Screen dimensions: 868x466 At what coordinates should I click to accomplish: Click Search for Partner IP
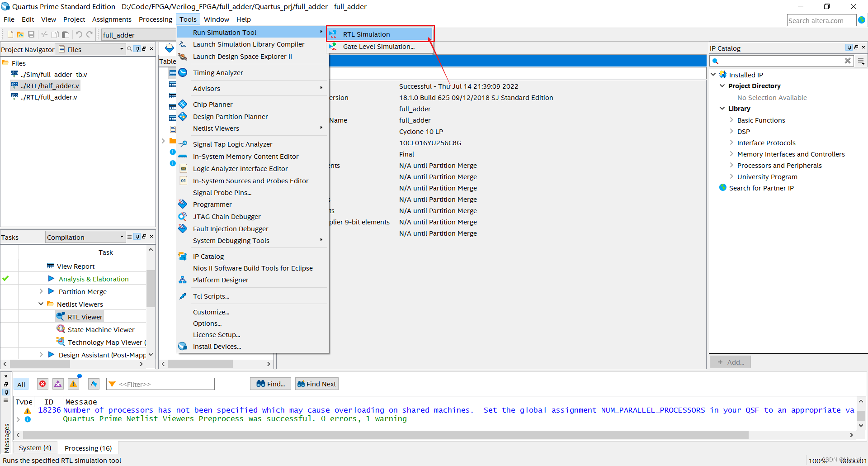click(x=761, y=188)
